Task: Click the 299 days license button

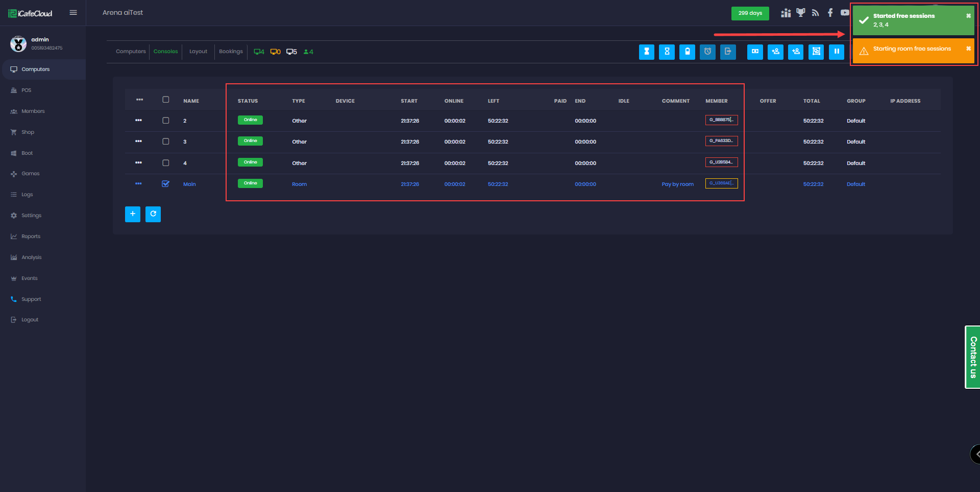Action: (750, 13)
